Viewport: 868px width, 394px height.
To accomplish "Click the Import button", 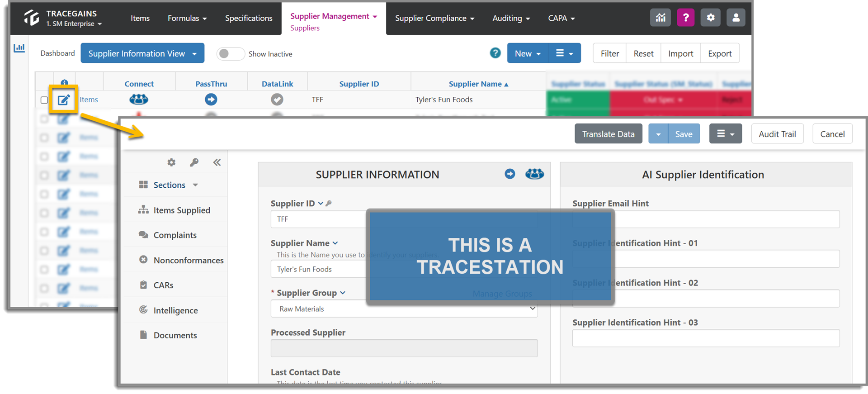I will [680, 53].
